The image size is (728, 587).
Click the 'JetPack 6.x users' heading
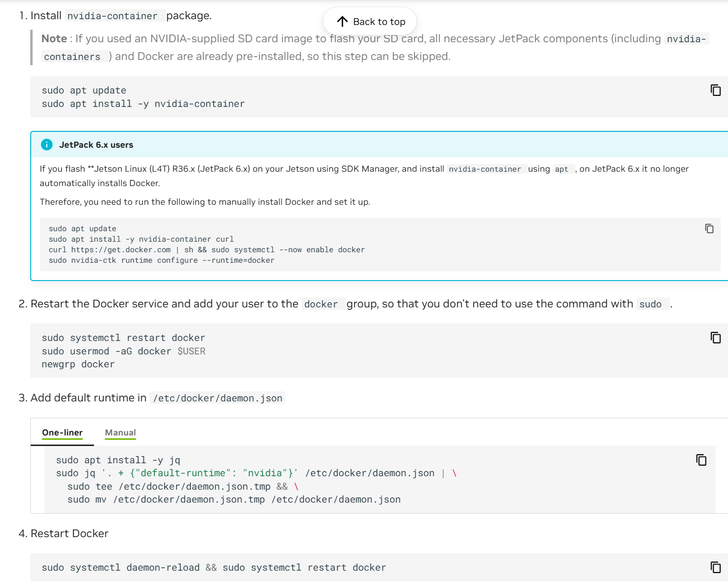96,145
